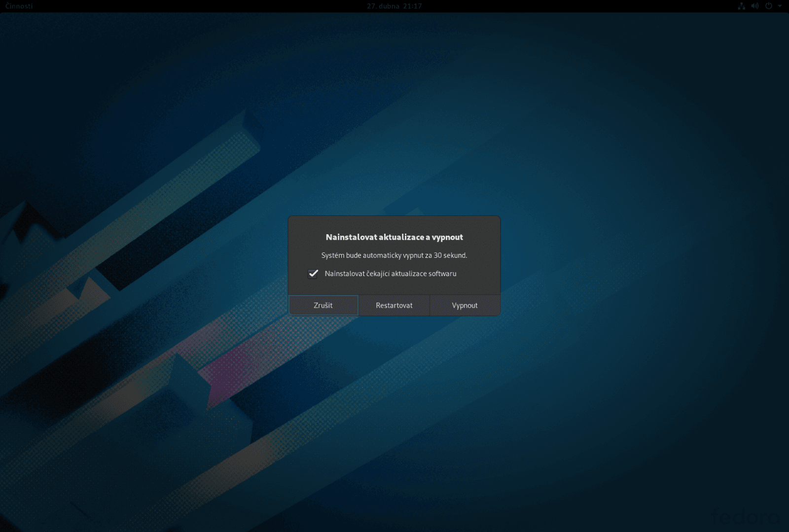Viewport: 789px width, 532px height.
Task: Click the clock showing 27. dubna 21:17
Action: click(393, 6)
